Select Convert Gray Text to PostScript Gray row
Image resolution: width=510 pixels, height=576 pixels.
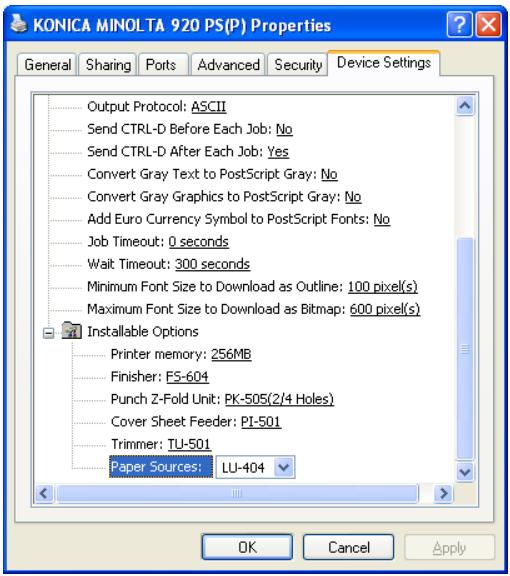coord(212,174)
